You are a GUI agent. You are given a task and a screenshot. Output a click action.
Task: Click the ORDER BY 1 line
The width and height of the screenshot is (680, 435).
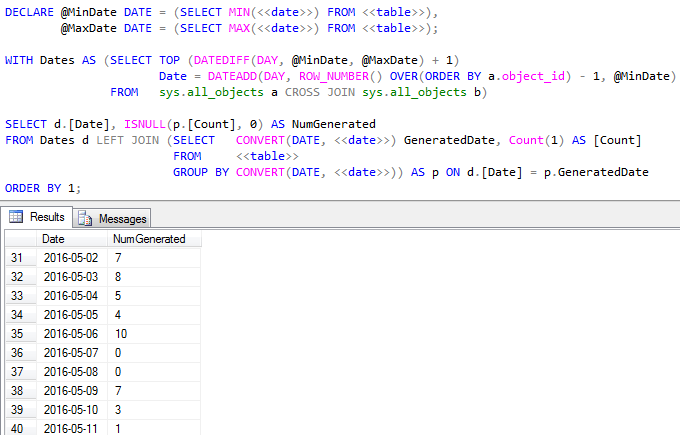(x=42, y=188)
